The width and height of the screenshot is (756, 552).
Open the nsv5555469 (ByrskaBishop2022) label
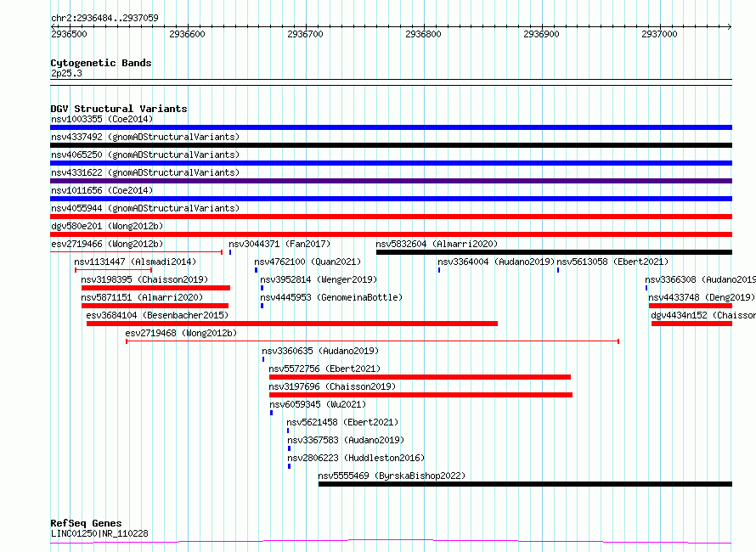click(392, 476)
